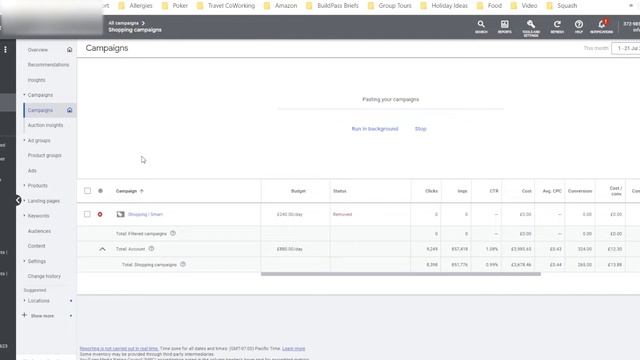
Task: Click the Refresh icon
Action: pyautogui.click(x=557, y=27)
